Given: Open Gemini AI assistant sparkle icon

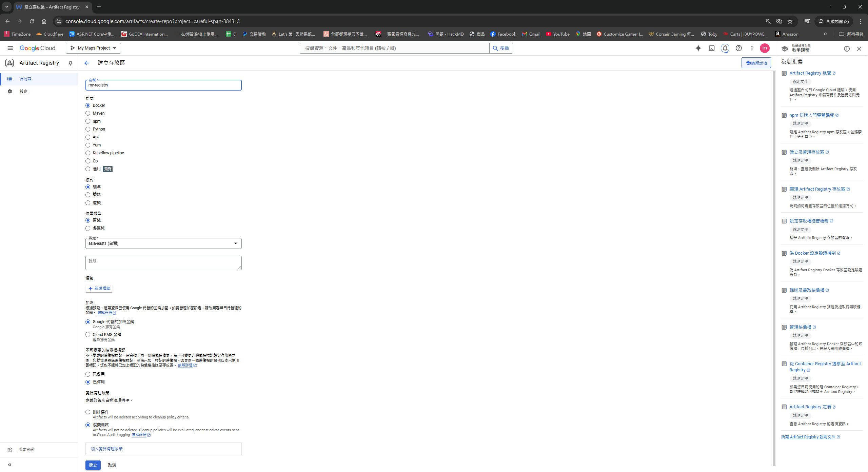Looking at the screenshot, I should click(x=698, y=48).
